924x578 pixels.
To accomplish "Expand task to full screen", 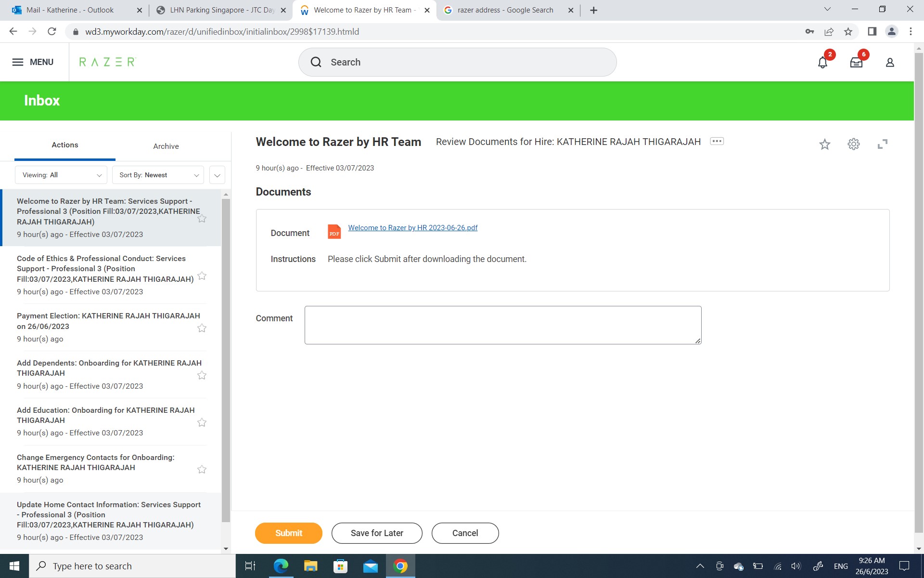I will tap(883, 144).
